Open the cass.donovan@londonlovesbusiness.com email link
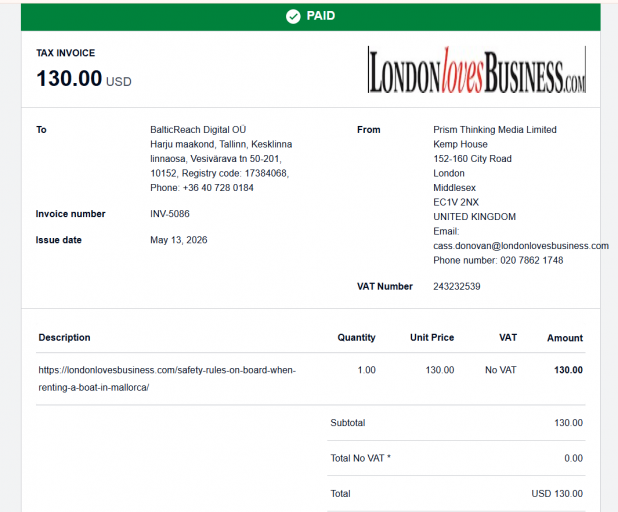This screenshot has width=618, height=512. click(521, 246)
